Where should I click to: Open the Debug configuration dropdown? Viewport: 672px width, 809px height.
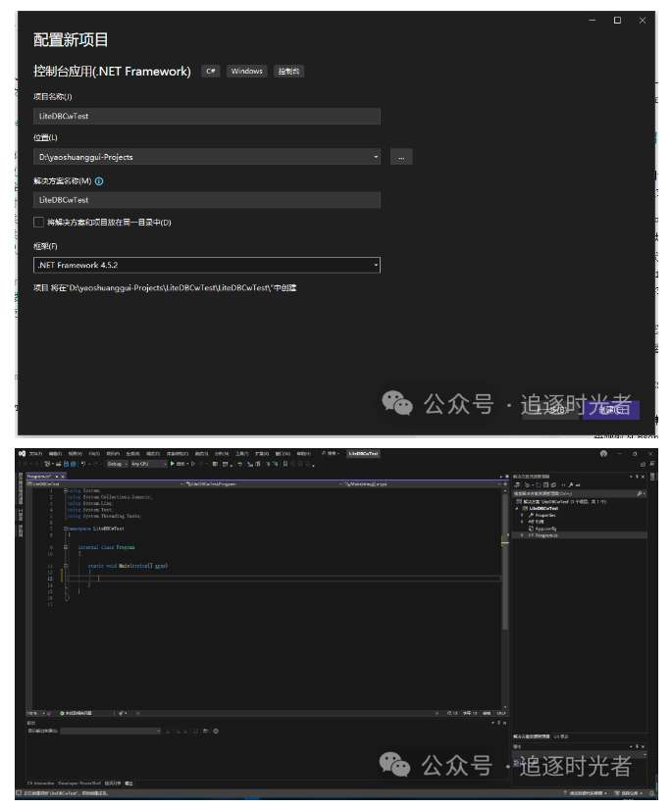click(x=117, y=464)
